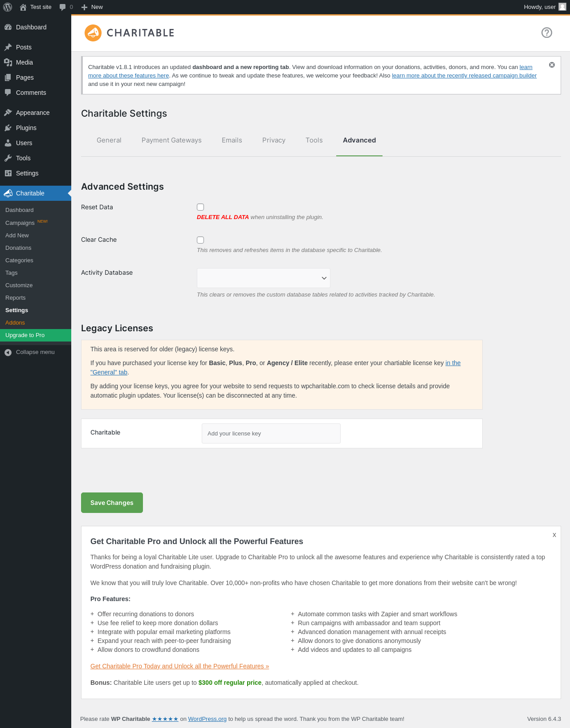
Task: Open the help question mark icon
Action: pos(546,33)
